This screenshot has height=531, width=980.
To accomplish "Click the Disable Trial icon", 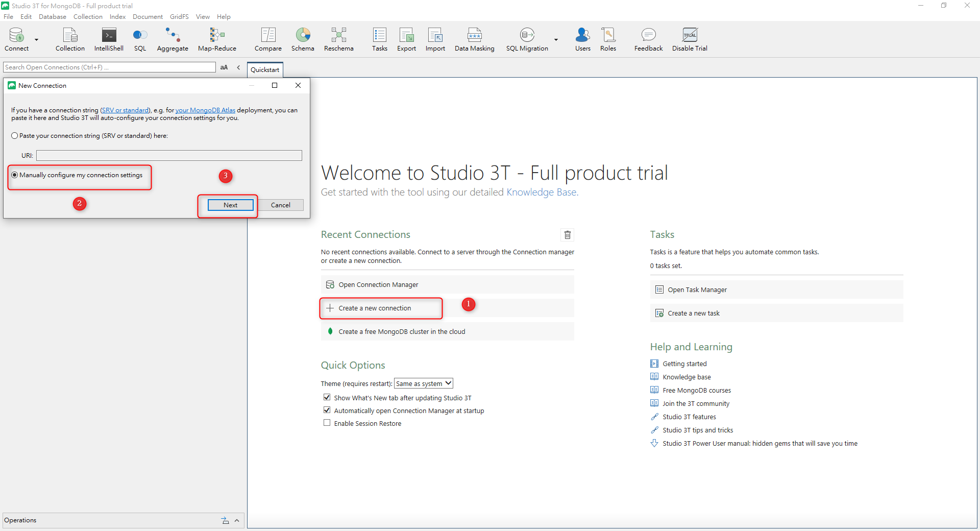I will pos(690,39).
